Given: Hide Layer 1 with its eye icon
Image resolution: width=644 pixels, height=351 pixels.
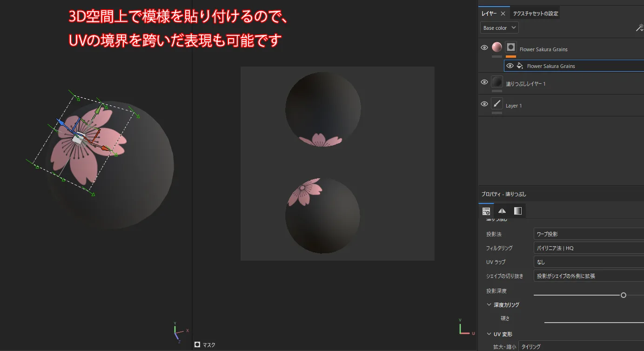Looking at the screenshot, I should (x=484, y=104).
